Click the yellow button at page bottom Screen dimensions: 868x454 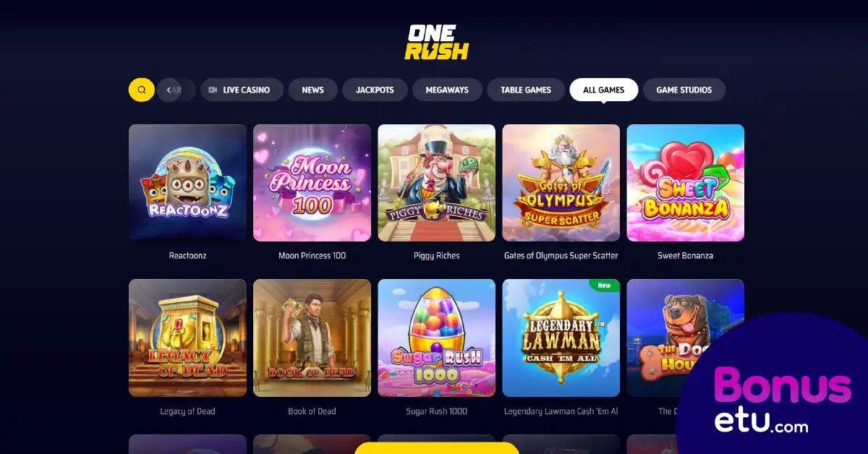pyautogui.click(x=436, y=448)
